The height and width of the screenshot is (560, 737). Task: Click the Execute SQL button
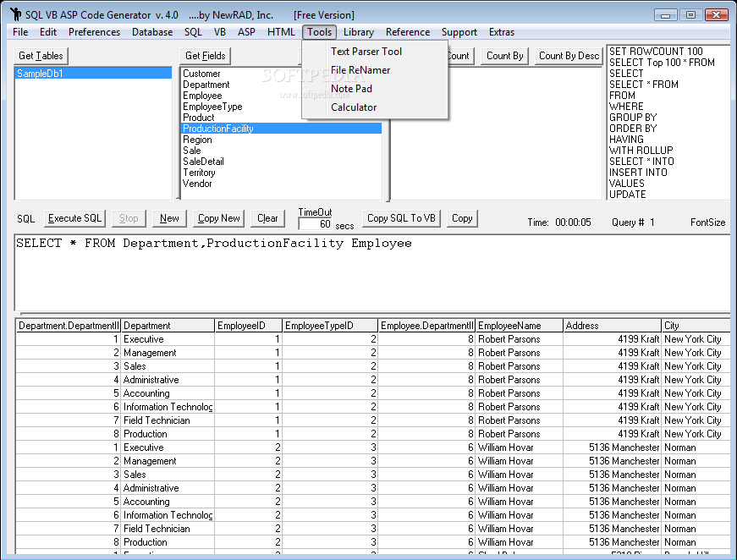point(74,218)
